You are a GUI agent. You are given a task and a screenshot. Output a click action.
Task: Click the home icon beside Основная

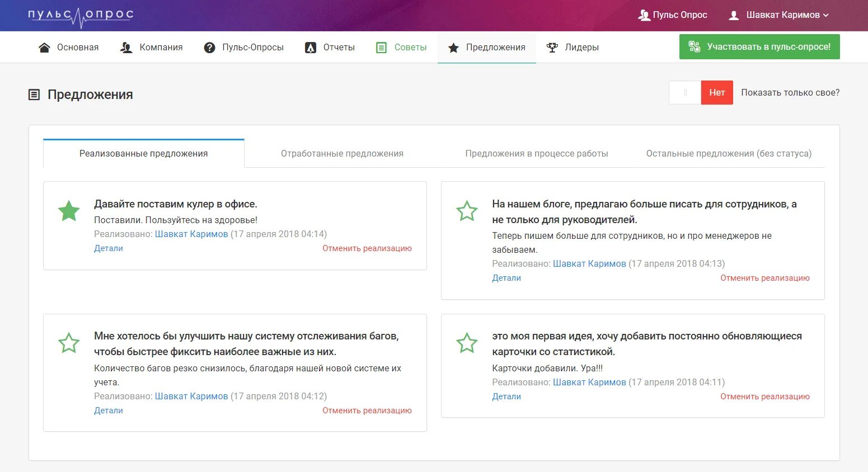pos(44,48)
